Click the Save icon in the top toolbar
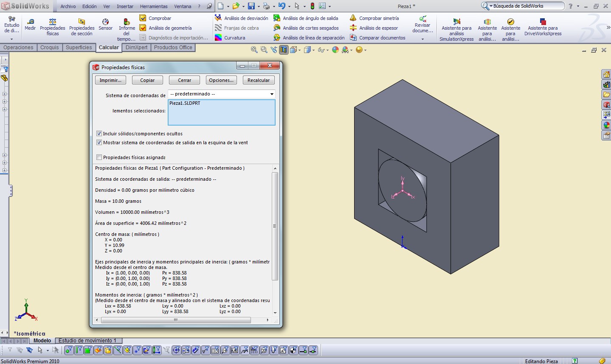Screen dimensions: 611x364 (251, 6)
